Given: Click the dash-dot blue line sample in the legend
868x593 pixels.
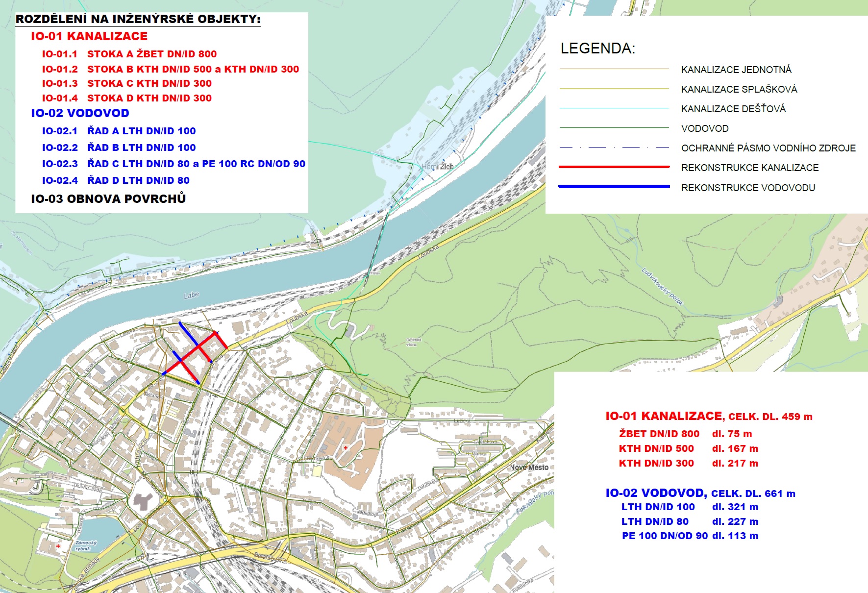Looking at the screenshot, I should click(x=614, y=147).
